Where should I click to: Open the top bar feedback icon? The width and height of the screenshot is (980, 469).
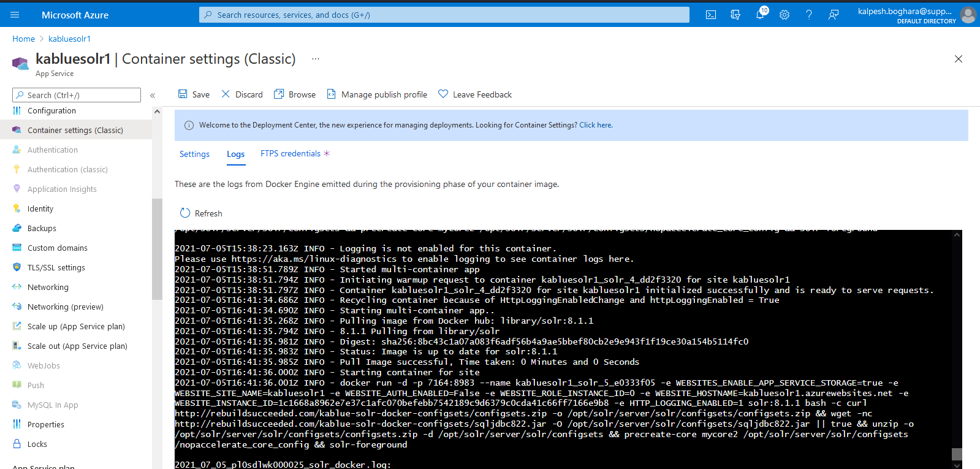[x=834, y=15]
